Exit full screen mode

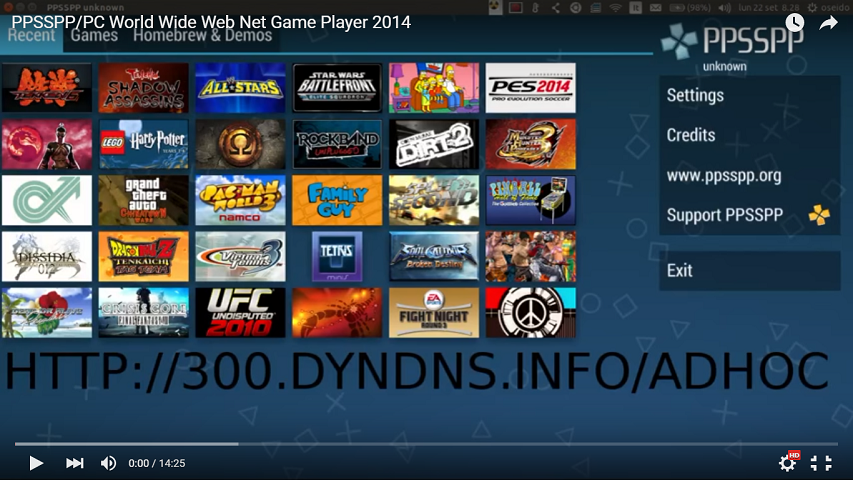pyautogui.click(x=821, y=463)
